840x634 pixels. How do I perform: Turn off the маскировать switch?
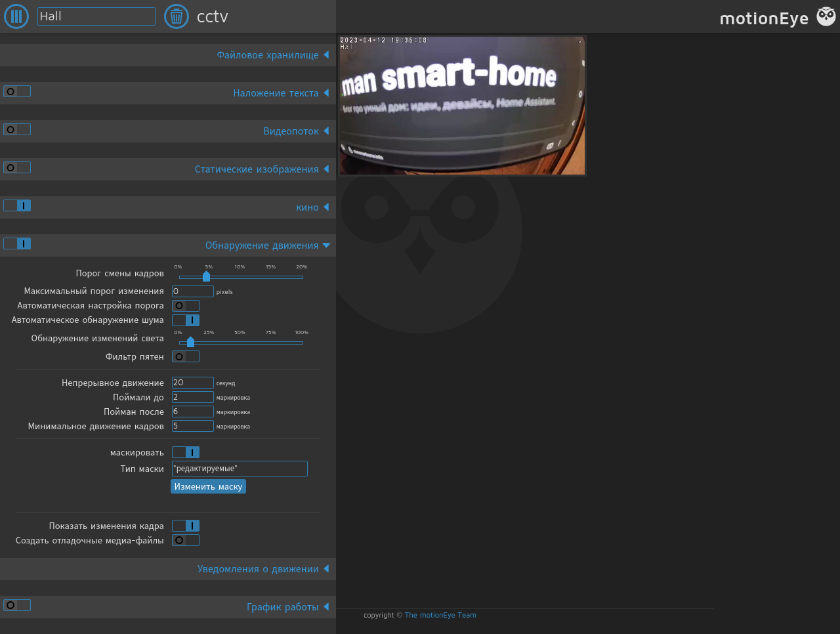186,453
